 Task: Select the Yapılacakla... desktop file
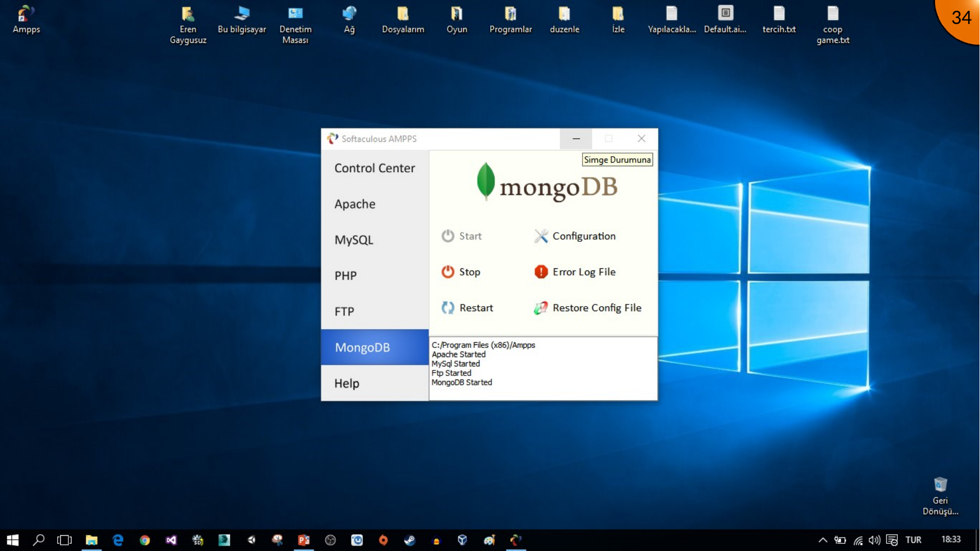point(672,19)
